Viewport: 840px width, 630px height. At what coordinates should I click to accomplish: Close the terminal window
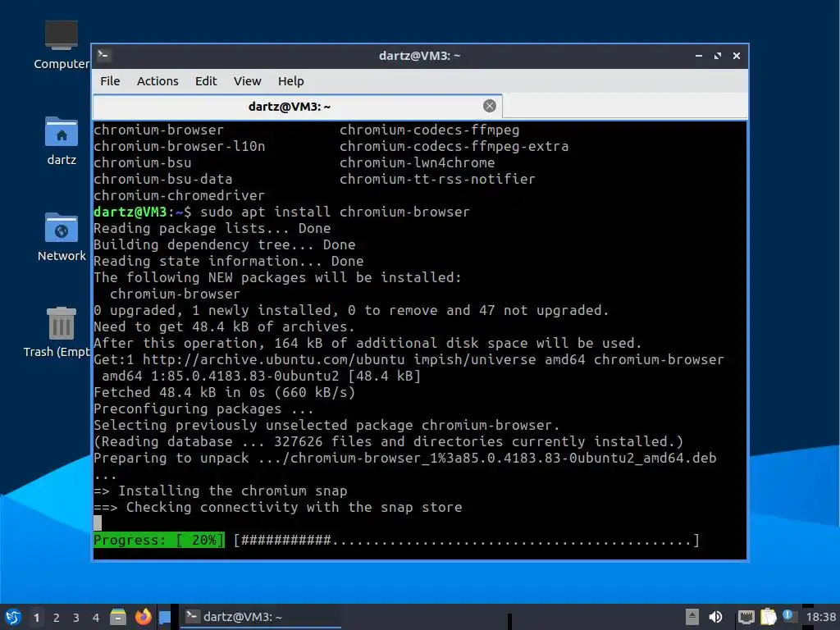(x=737, y=56)
